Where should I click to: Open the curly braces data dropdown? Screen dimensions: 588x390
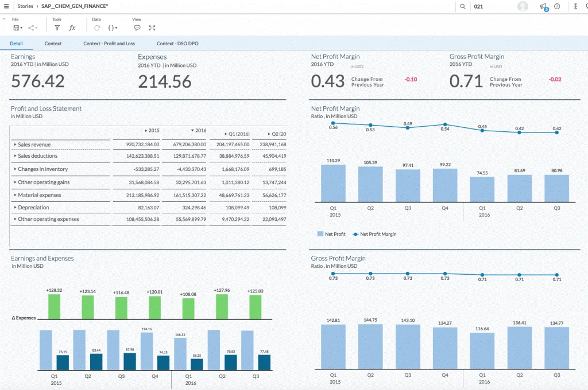point(113,28)
